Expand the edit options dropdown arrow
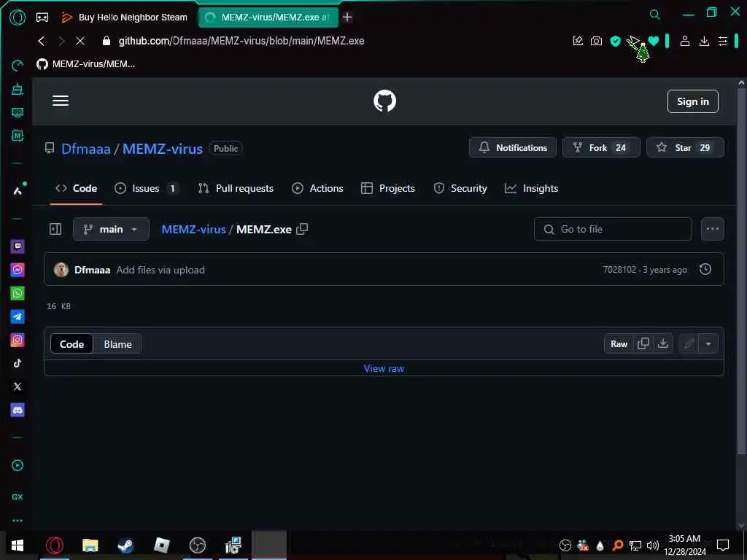Image resolution: width=747 pixels, height=560 pixels. point(708,344)
